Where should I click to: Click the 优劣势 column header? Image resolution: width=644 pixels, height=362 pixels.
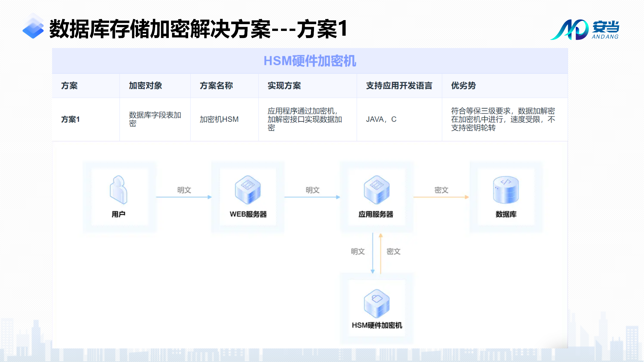click(x=463, y=86)
